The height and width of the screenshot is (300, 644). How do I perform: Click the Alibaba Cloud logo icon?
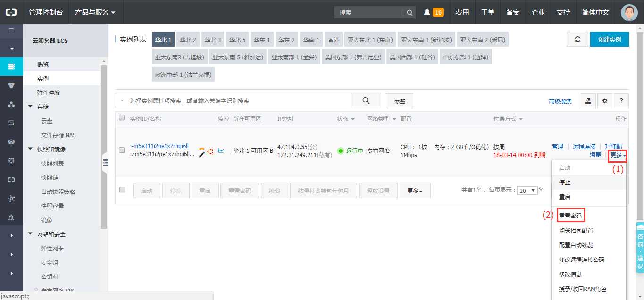(x=11, y=12)
